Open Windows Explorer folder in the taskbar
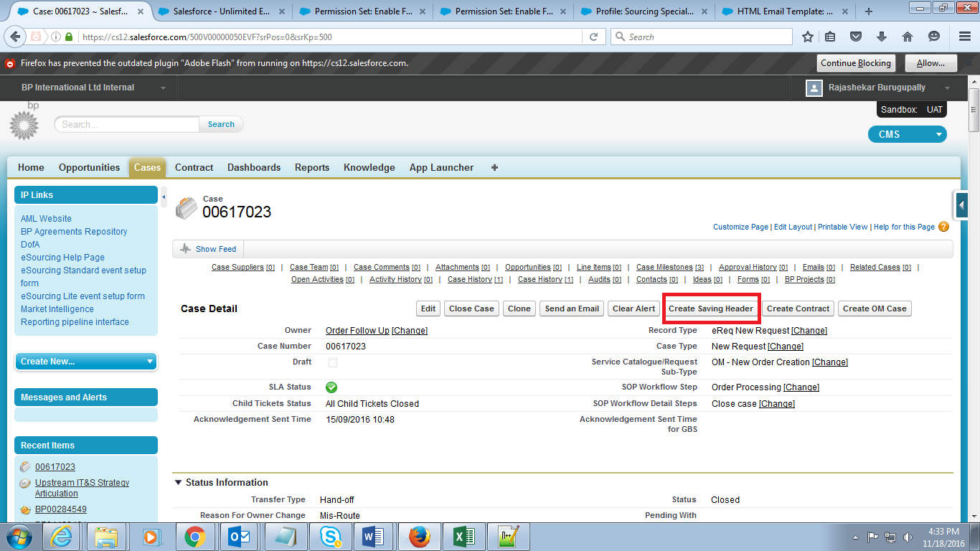The height and width of the screenshot is (551, 980). 106,537
